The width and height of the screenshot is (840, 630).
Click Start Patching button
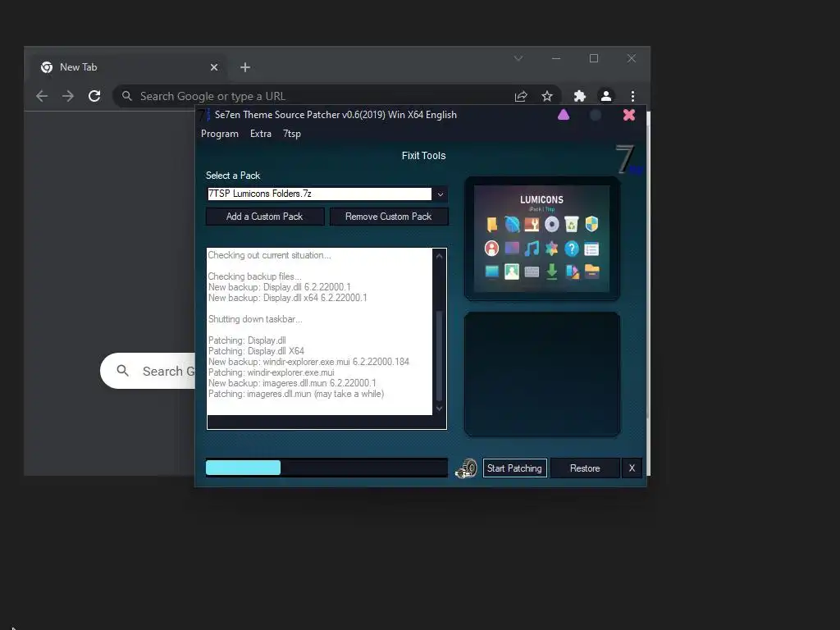click(514, 468)
